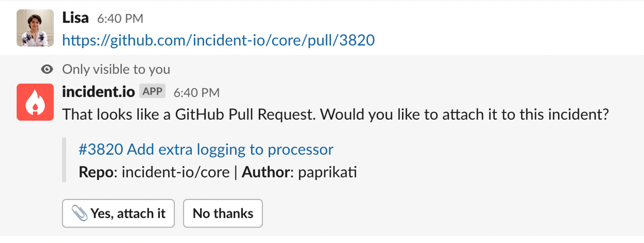Click the eye icon beside visibility notice

pos(47,69)
